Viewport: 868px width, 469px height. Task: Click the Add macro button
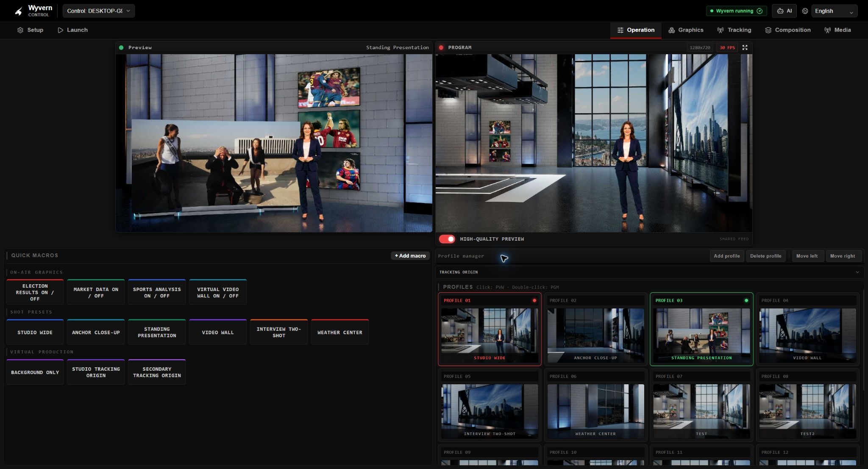(410, 256)
